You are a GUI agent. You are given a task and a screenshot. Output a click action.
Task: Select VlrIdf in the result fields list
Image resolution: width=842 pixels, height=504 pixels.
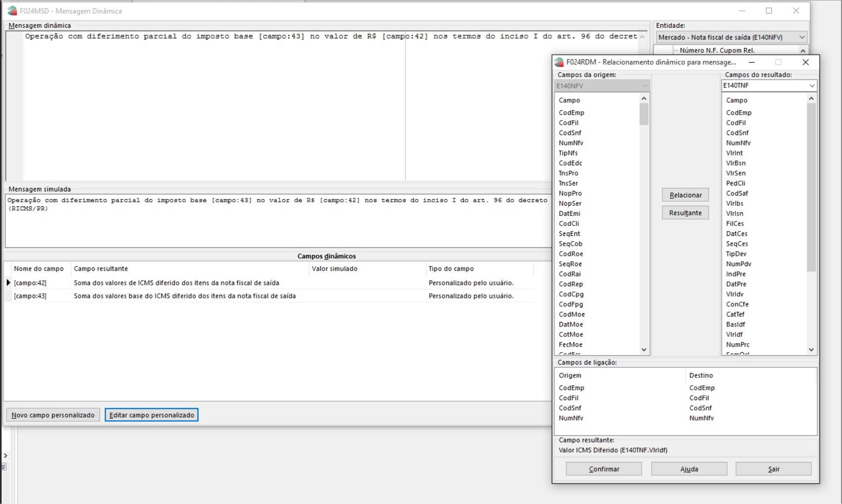click(x=734, y=334)
